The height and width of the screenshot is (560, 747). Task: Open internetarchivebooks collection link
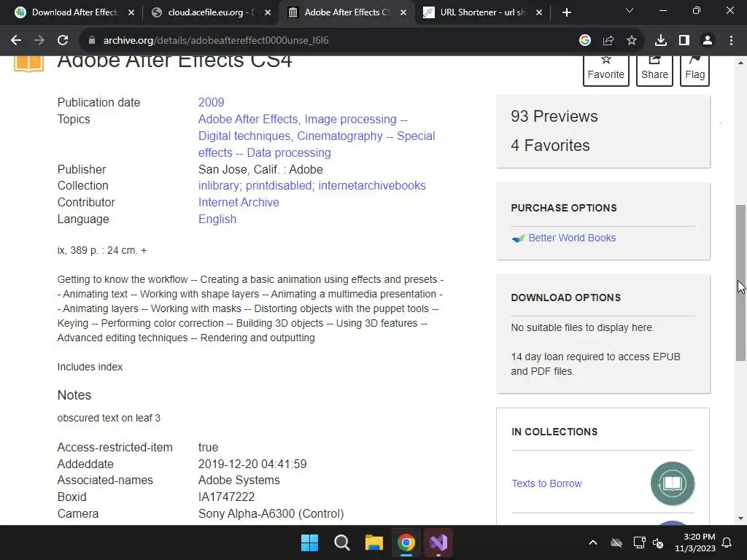coord(372,186)
